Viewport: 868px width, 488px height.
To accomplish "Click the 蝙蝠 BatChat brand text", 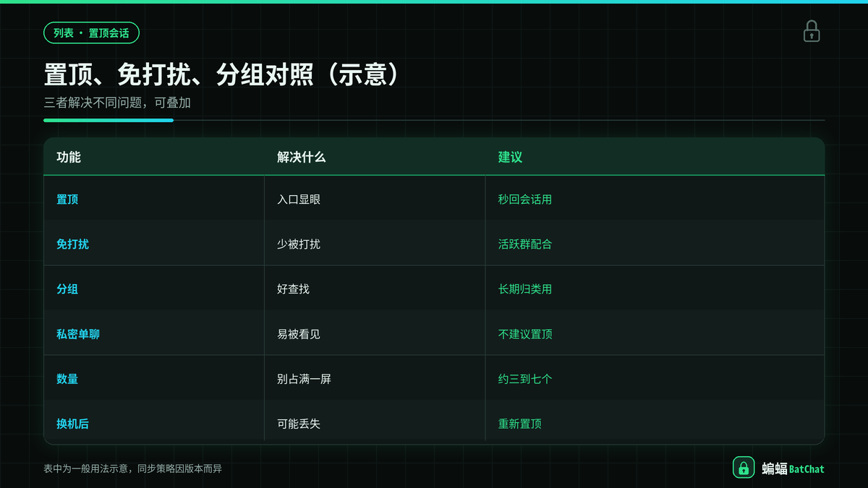I will 793,468.
